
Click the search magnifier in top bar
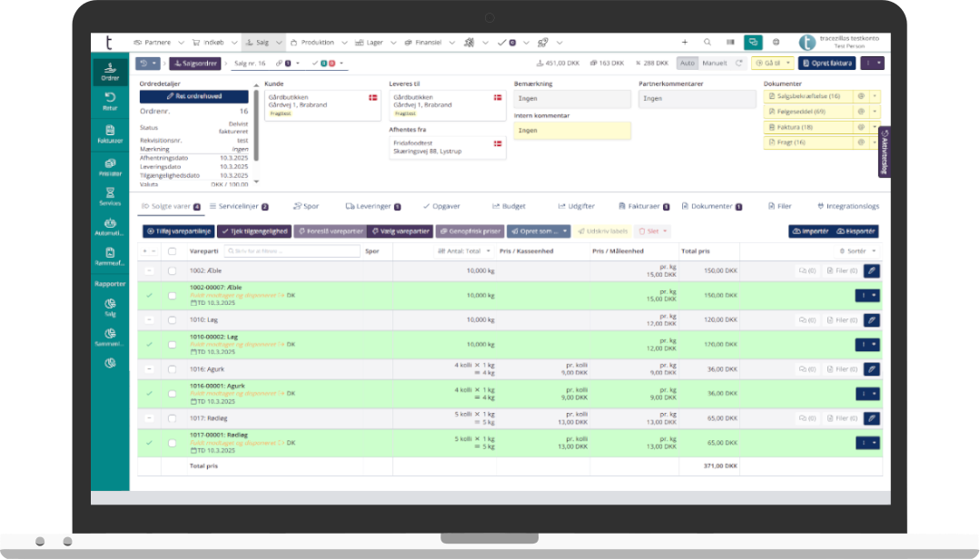(708, 43)
